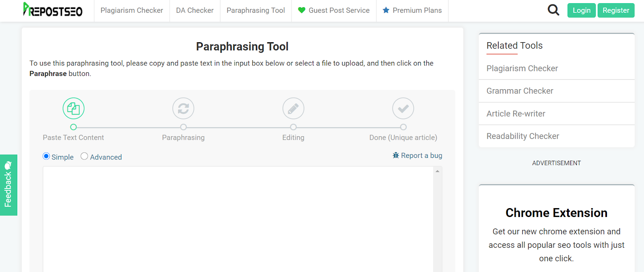Open the Plagiarism Checker nav item

tap(132, 10)
